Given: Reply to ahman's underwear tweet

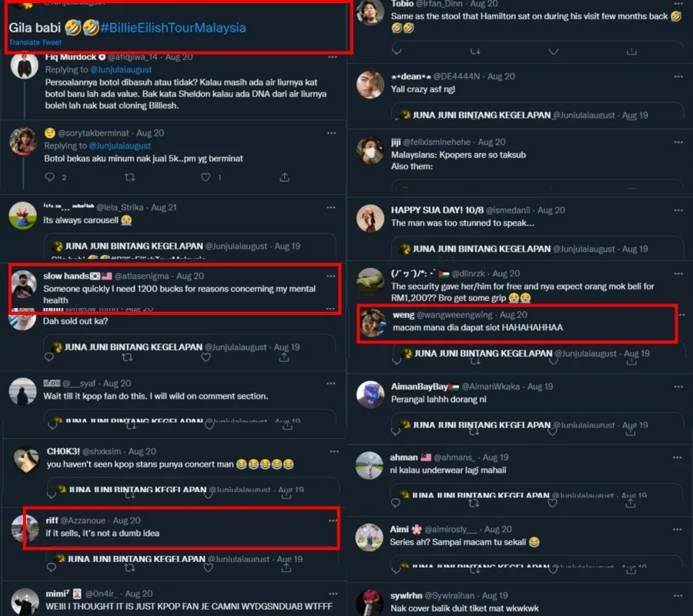Looking at the screenshot, I should click(396, 503).
